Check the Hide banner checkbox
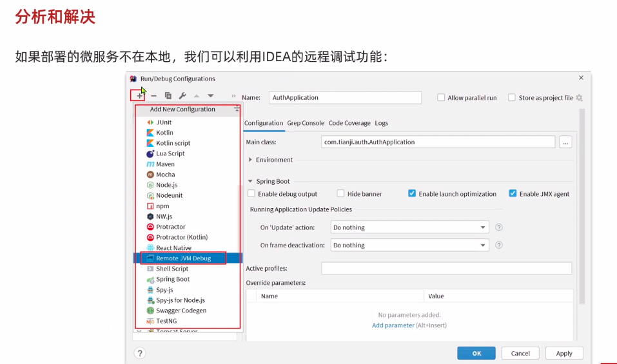617x364 pixels. pyautogui.click(x=340, y=193)
